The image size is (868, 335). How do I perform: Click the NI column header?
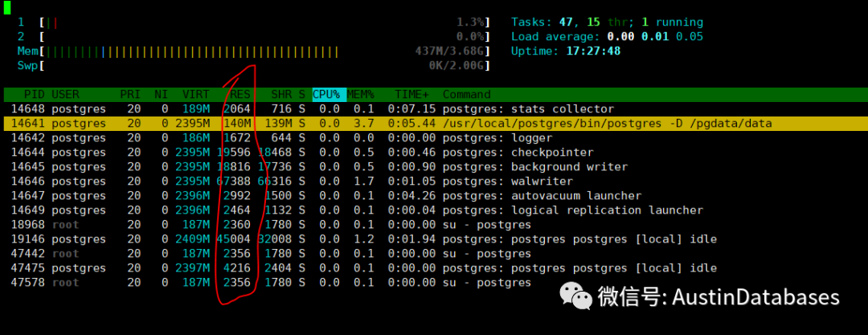click(161, 95)
